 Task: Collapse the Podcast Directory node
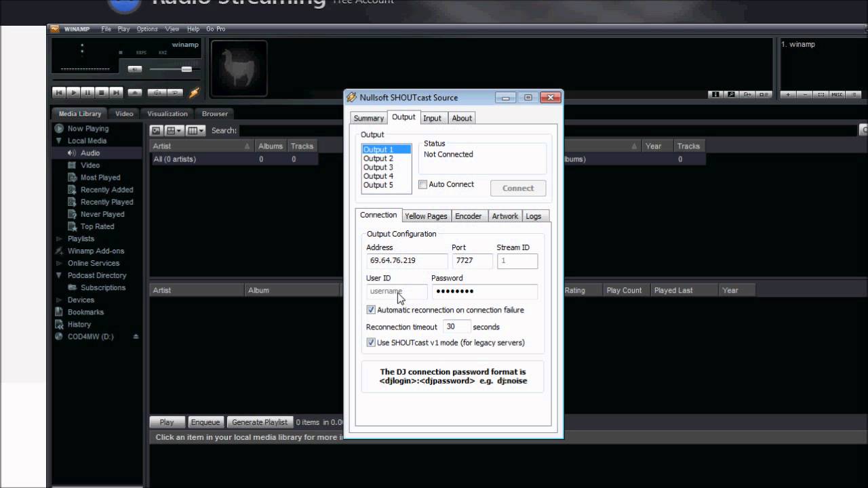click(x=59, y=275)
